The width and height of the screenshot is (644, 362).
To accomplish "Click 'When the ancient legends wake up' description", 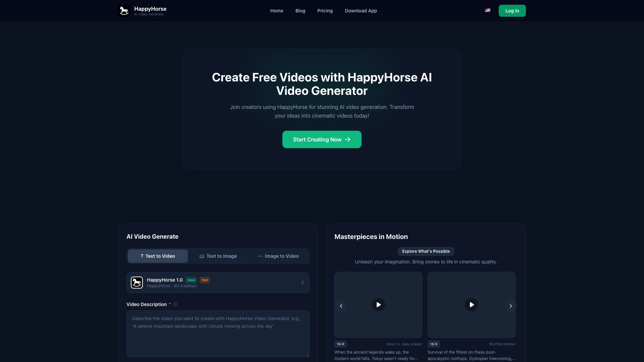I will (x=376, y=355).
